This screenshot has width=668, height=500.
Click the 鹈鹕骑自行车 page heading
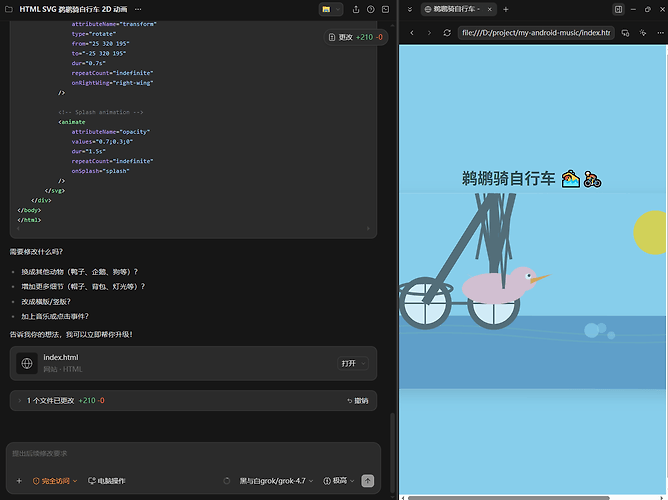532,179
